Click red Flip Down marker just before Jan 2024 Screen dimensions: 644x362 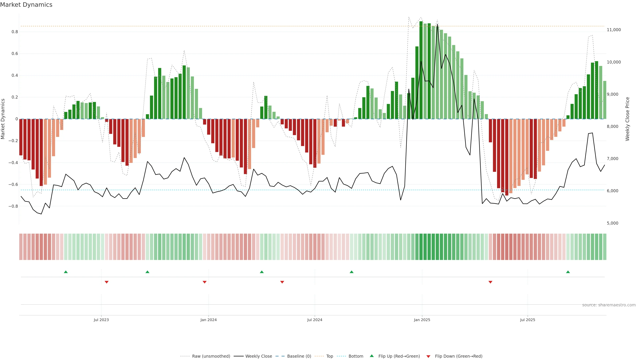tap(204, 282)
